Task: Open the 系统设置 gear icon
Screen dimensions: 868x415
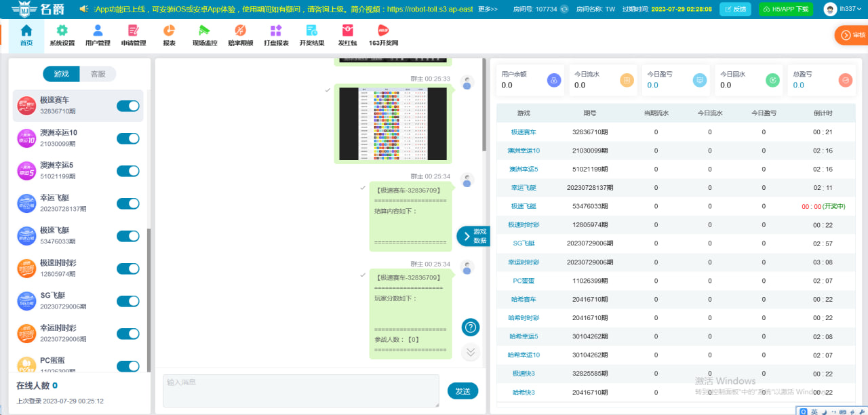Action: pyautogui.click(x=62, y=31)
